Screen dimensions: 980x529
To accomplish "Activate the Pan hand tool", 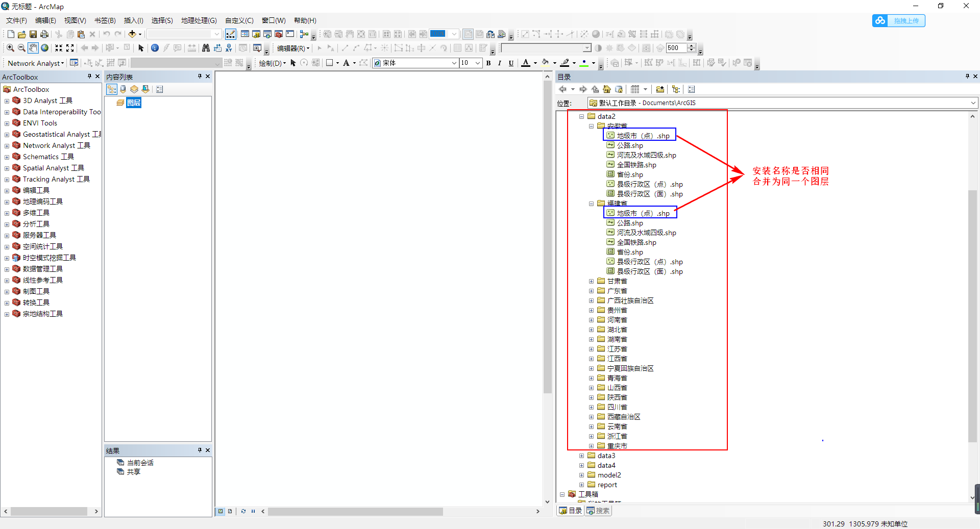I will pos(33,48).
